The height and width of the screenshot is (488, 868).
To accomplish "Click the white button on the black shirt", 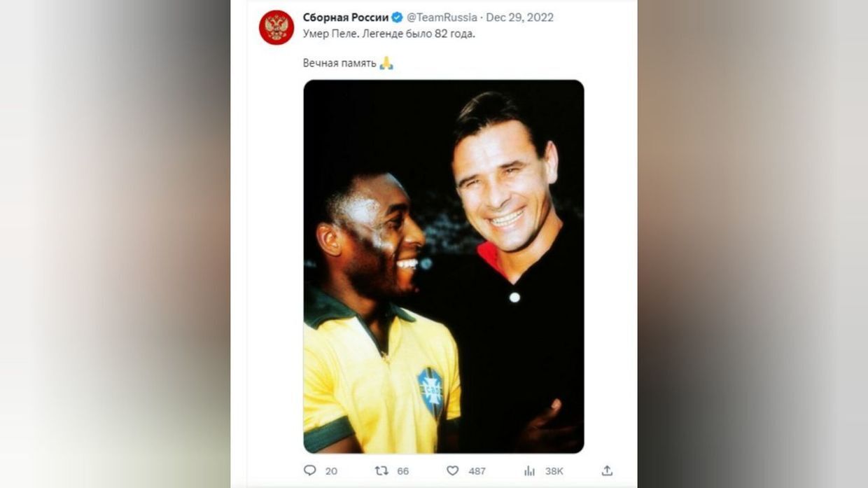I will point(514,298).
